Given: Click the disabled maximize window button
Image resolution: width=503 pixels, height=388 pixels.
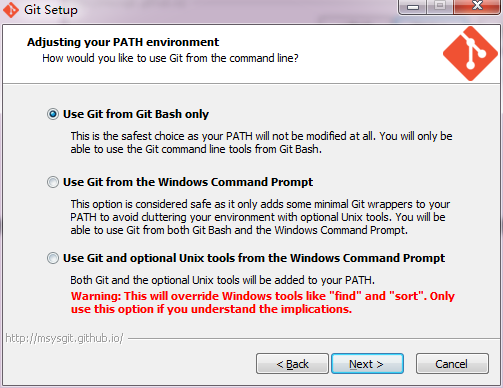Looking at the screenshot, I should [440, 7].
